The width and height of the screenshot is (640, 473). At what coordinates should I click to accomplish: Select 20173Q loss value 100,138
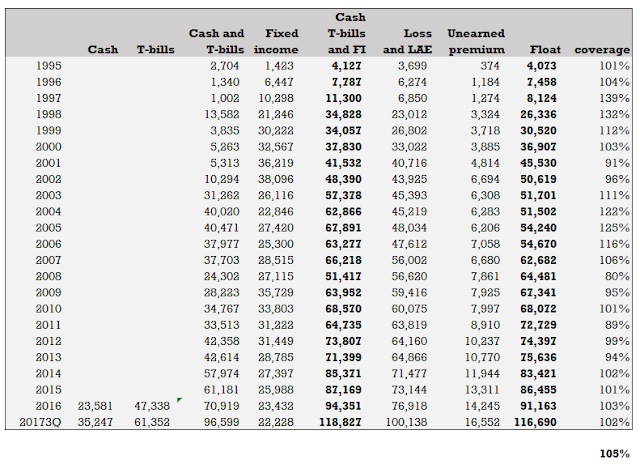[x=407, y=422]
